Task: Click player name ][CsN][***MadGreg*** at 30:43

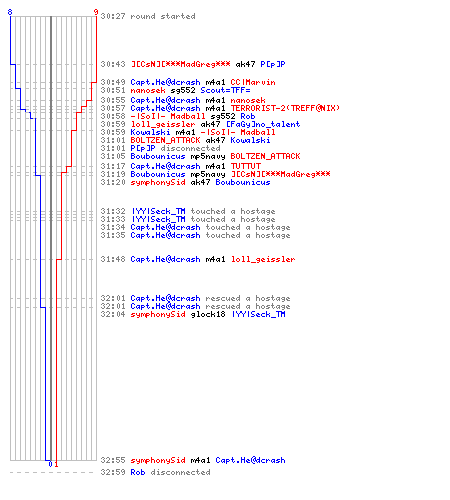Action: 180,64
